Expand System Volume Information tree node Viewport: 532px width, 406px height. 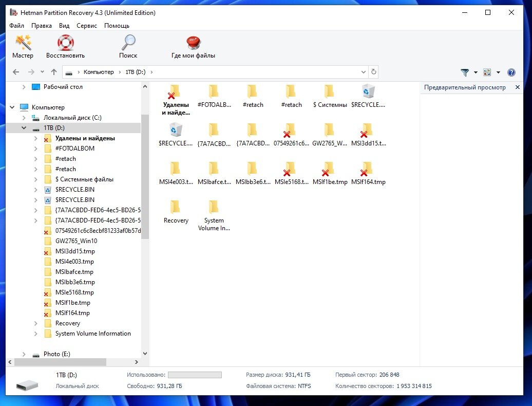pos(35,334)
